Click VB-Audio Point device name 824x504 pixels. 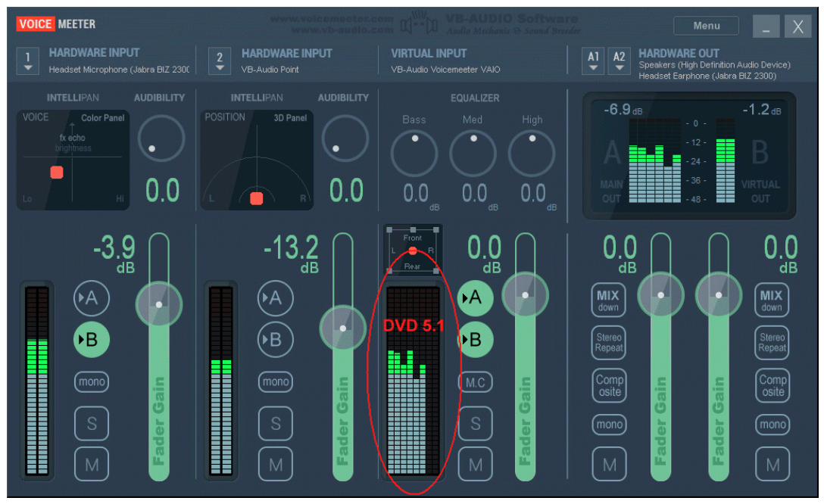pyautogui.click(x=270, y=70)
